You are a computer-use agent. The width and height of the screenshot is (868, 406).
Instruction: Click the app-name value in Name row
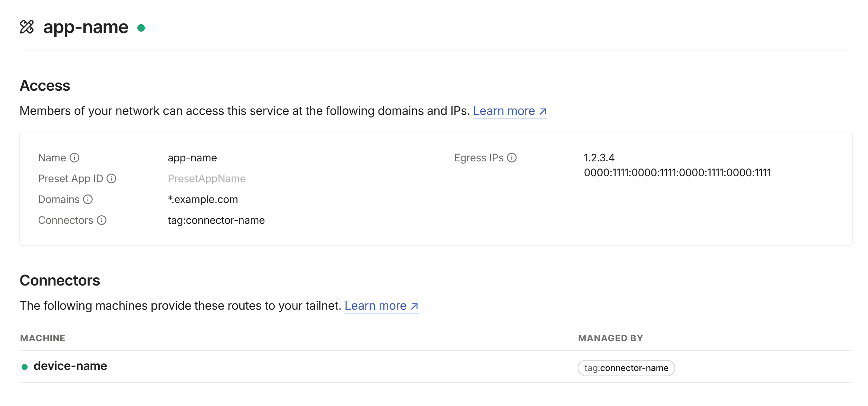192,158
